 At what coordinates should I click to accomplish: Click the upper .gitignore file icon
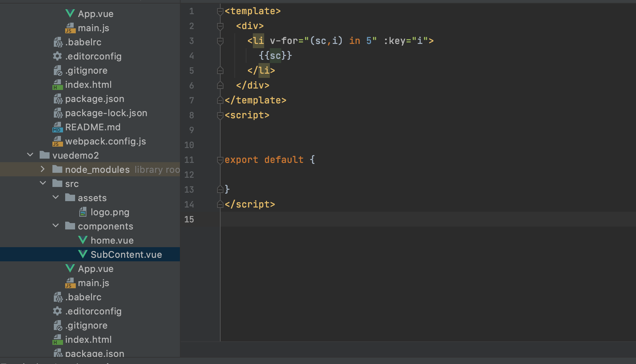pos(58,70)
